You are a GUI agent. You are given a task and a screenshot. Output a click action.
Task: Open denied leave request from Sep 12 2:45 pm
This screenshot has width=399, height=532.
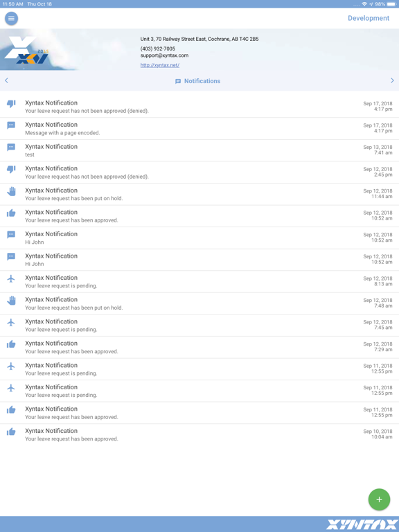pyautogui.click(x=199, y=172)
